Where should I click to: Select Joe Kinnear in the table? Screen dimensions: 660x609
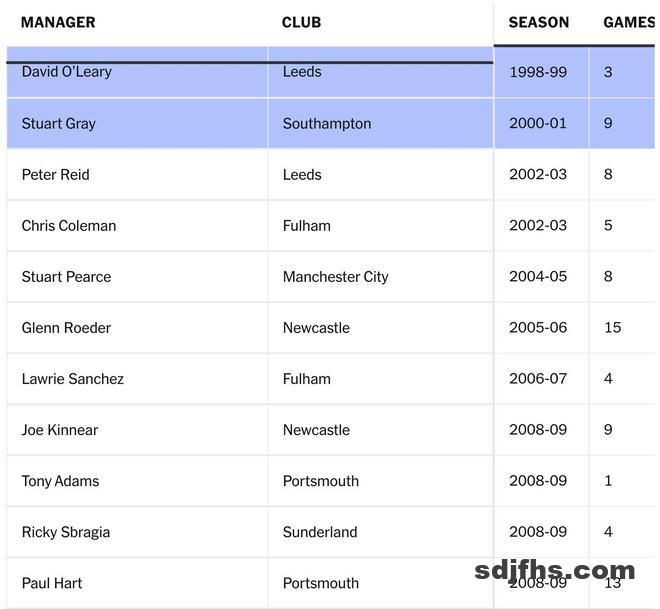(60, 430)
